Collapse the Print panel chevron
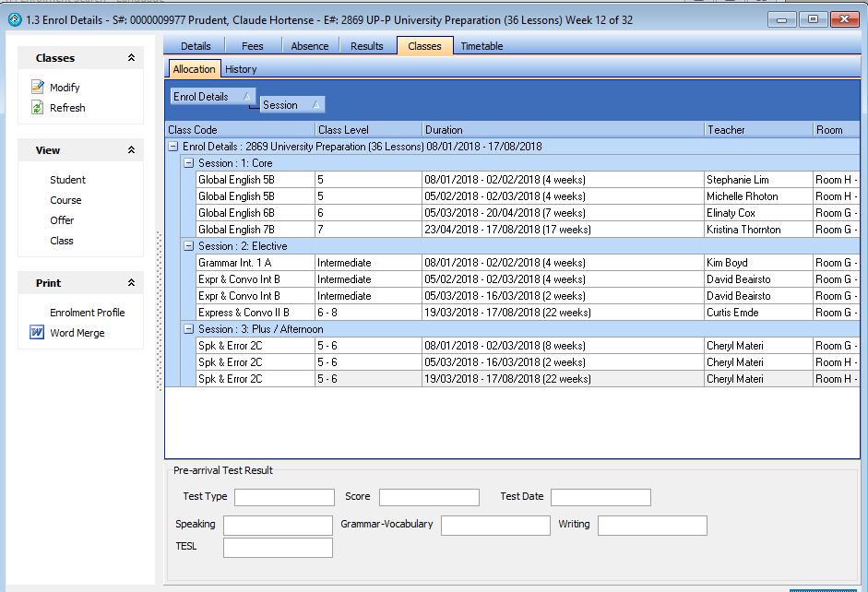 (x=131, y=283)
